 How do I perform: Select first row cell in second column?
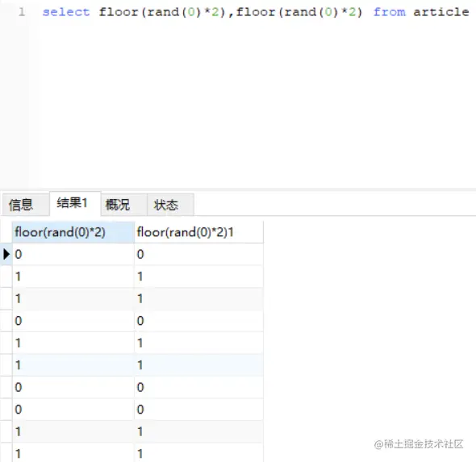(x=198, y=254)
